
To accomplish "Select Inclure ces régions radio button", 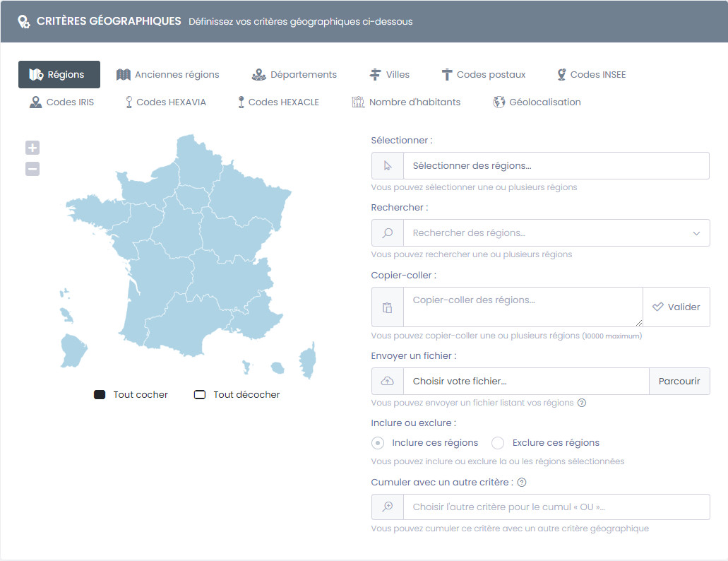I will click(378, 443).
